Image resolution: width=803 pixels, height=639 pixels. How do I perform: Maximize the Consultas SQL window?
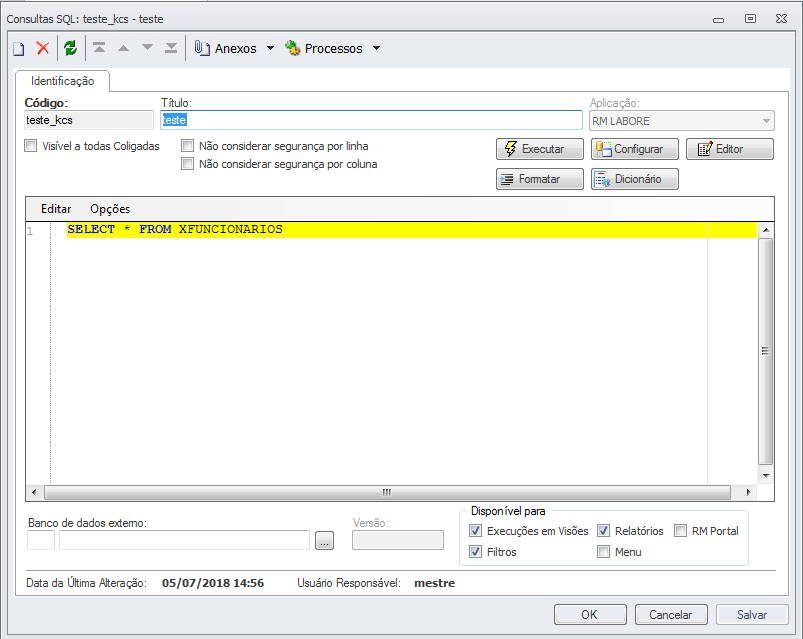pos(750,19)
